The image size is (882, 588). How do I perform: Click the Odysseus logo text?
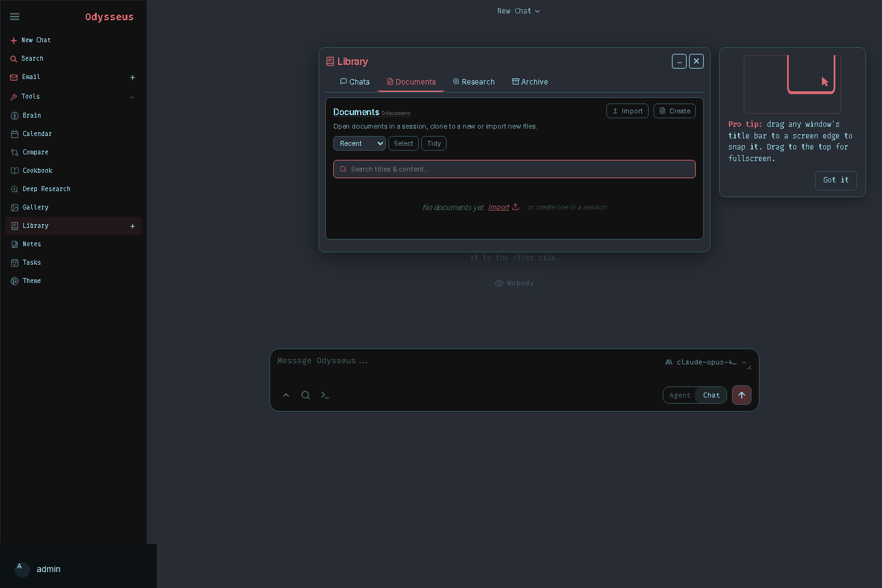tap(109, 17)
